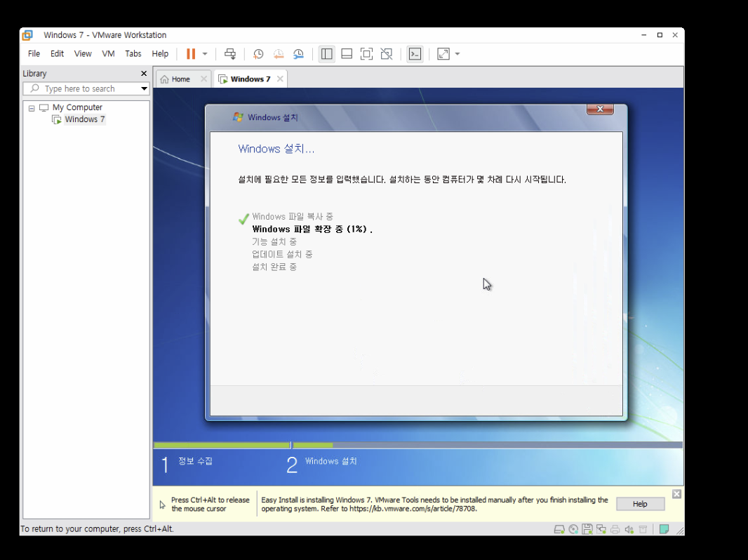Open the power options dropdown arrow beside the pause icon
The width and height of the screenshot is (748, 560).
[205, 54]
